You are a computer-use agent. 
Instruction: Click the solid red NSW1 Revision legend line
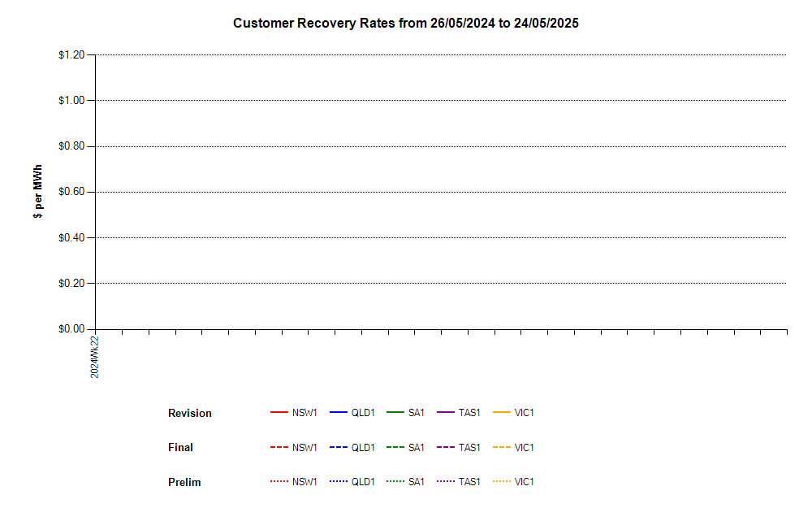[x=279, y=413]
